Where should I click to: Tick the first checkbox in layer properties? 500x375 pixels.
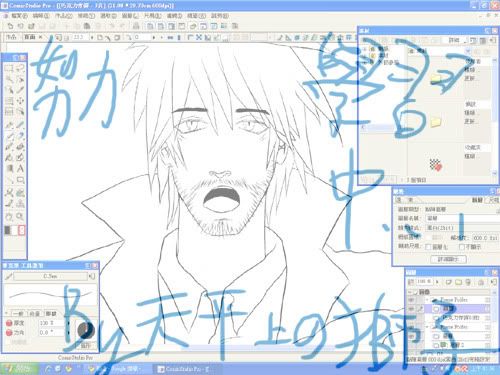pyautogui.click(x=429, y=247)
